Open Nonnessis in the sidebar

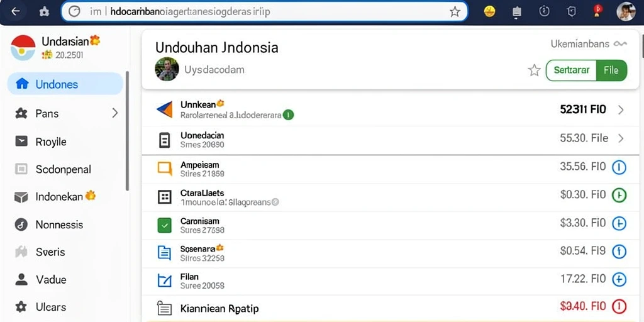pos(65,225)
